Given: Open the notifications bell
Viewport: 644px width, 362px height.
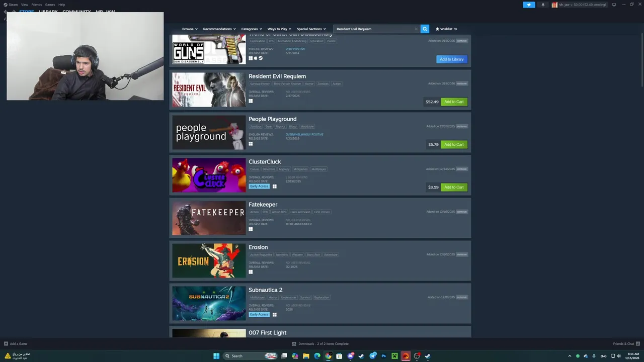Looking at the screenshot, I should click(x=543, y=5).
